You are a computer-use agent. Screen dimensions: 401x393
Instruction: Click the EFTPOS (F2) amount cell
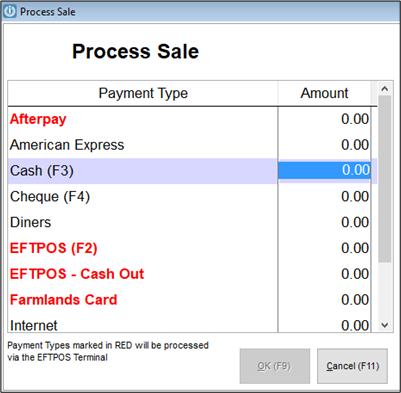tap(324, 248)
